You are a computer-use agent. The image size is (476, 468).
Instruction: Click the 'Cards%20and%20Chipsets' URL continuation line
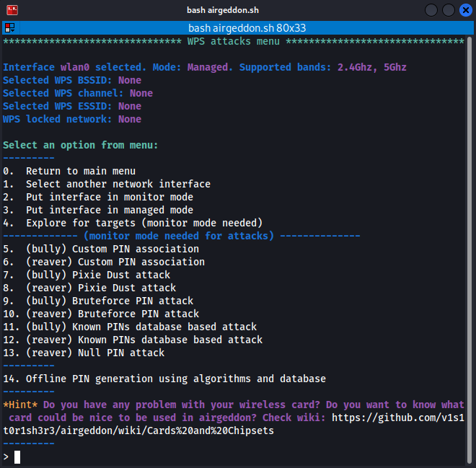point(138,431)
